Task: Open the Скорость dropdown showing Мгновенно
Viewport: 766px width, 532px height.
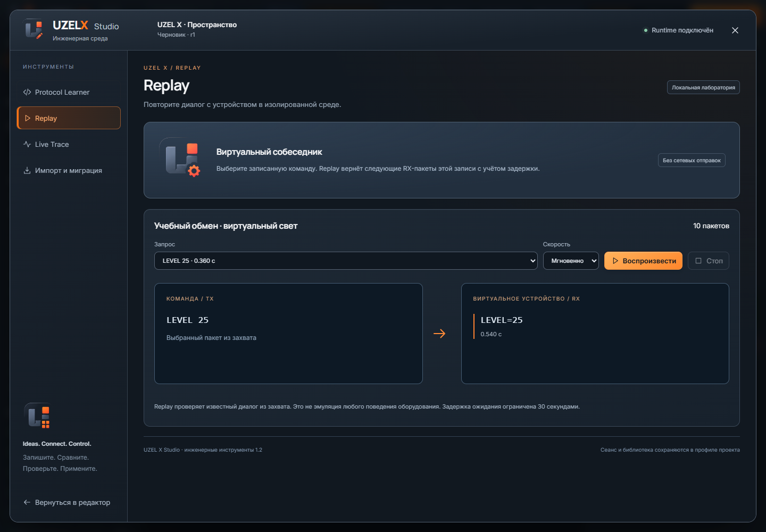Action: [571, 261]
